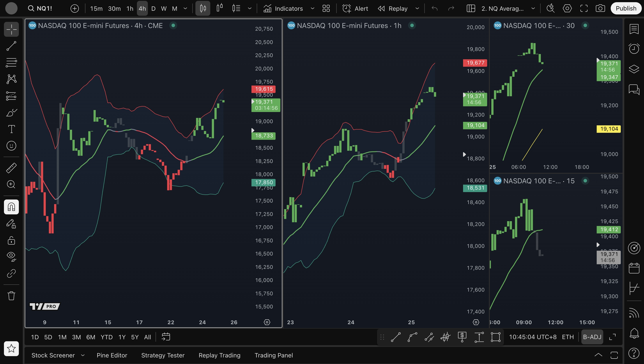Select the 1M date range
The height and width of the screenshot is (364, 644).
[62, 337]
